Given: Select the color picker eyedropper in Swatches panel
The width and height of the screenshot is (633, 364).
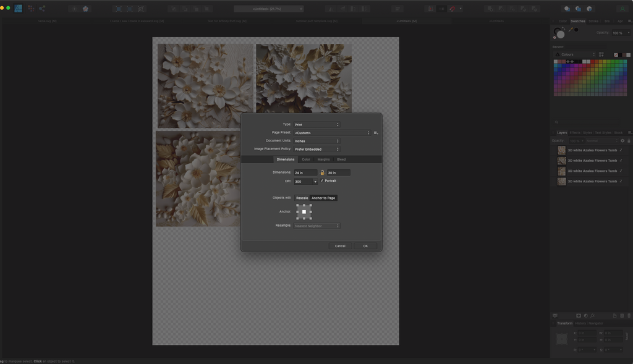Looking at the screenshot, I should [571, 30].
